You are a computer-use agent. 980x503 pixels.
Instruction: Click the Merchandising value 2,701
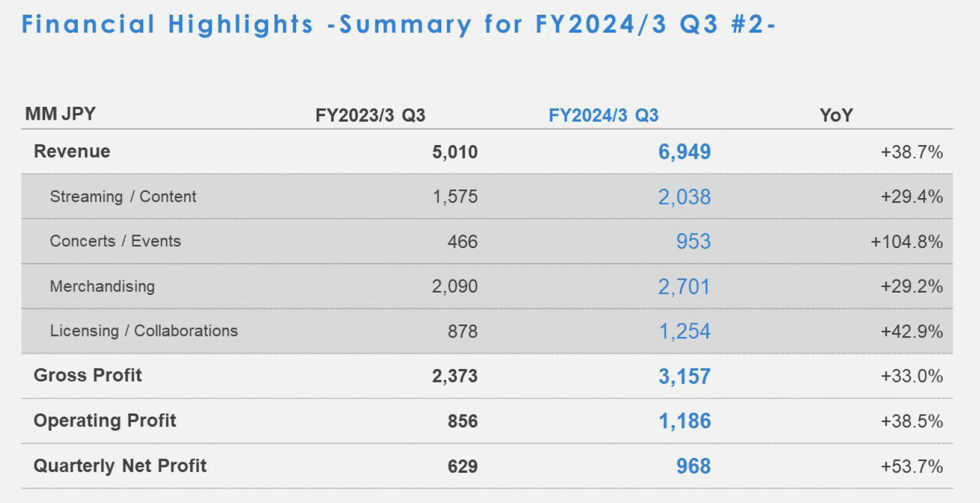(x=684, y=286)
